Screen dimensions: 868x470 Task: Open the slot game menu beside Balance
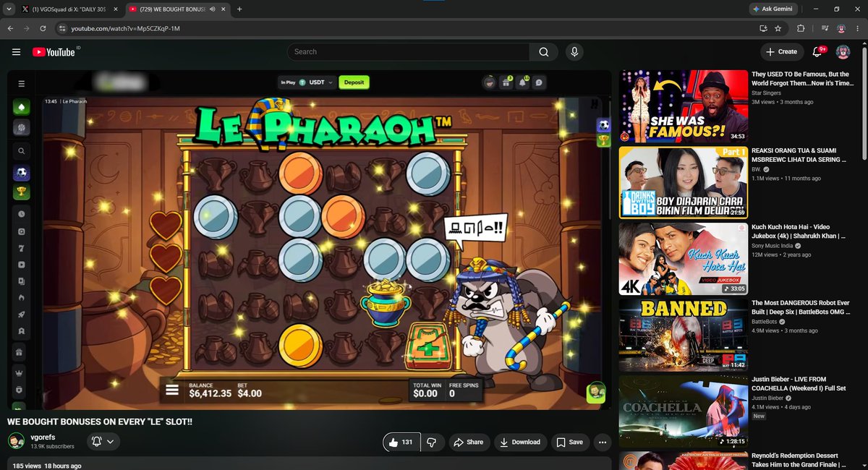[x=172, y=390]
